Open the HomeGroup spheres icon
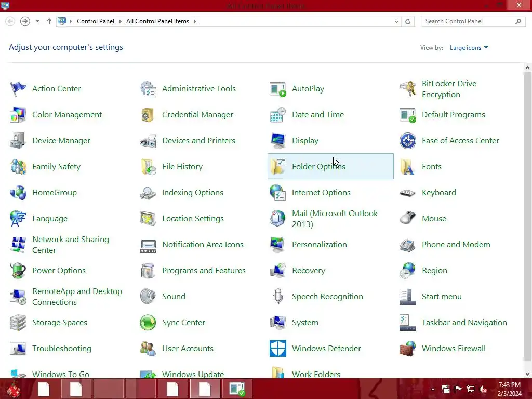This screenshot has width=532, height=399. (18, 193)
